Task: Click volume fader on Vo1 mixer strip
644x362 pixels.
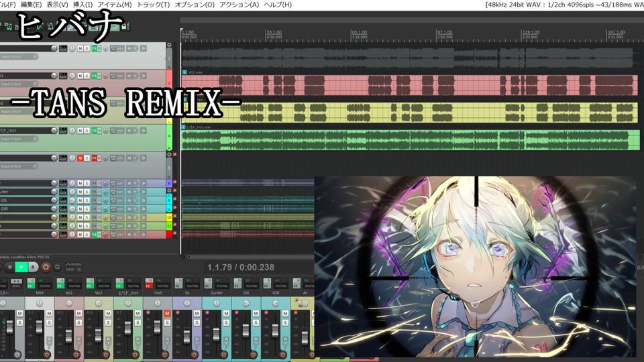Action: 68,335
